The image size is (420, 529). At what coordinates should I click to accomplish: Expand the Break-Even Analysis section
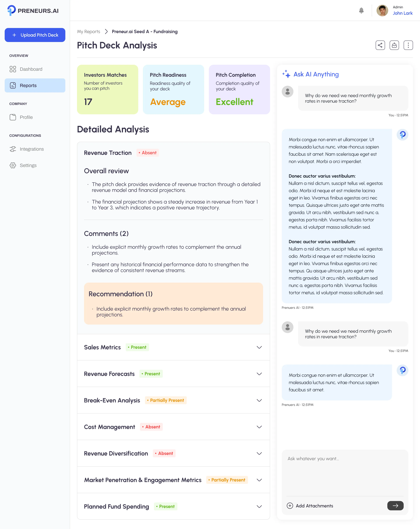click(259, 400)
